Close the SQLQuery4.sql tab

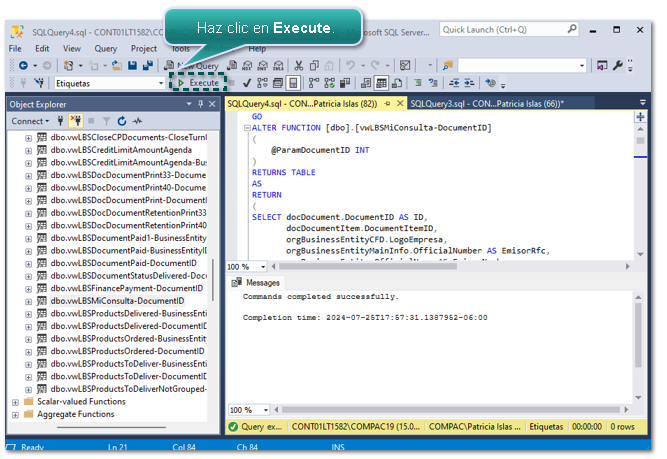pos(400,103)
